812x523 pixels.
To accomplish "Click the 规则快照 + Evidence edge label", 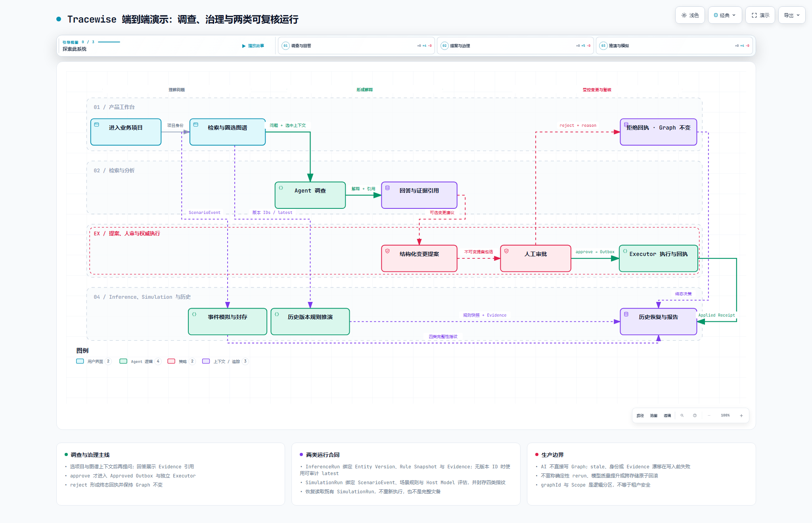I will (485, 315).
